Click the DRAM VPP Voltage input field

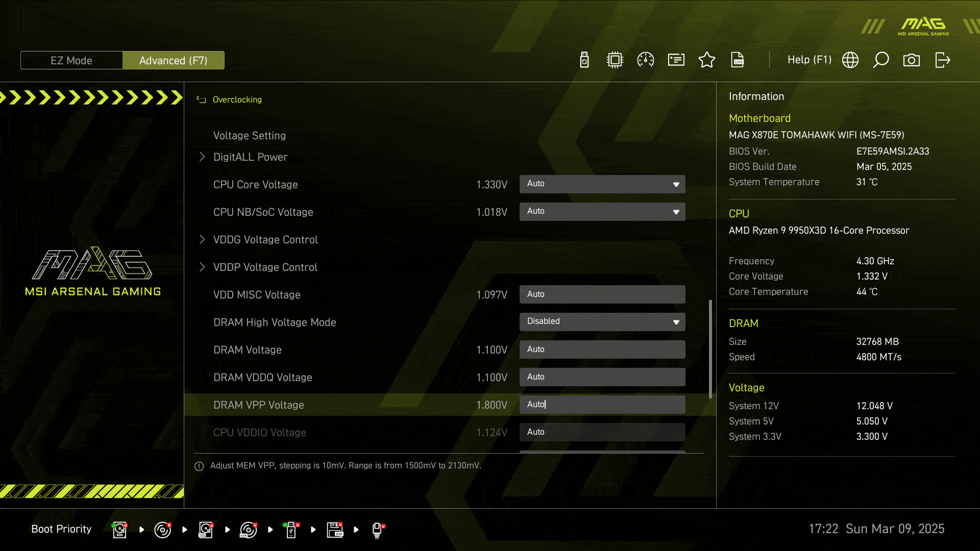pos(602,405)
